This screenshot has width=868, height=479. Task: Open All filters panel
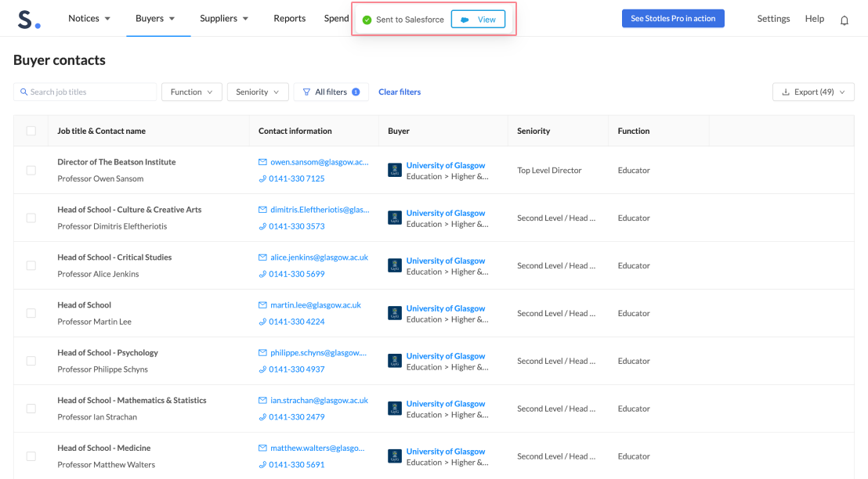click(x=331, y=92)
